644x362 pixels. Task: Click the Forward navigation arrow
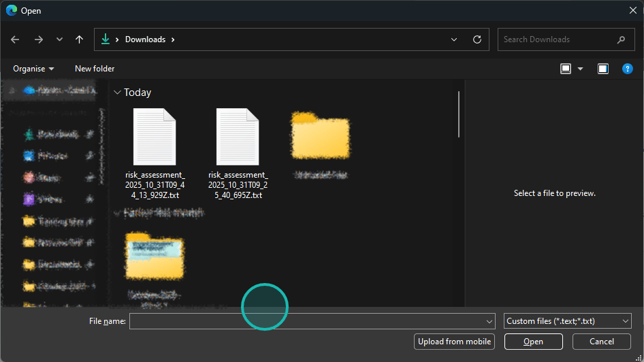(x=38, y=39)
